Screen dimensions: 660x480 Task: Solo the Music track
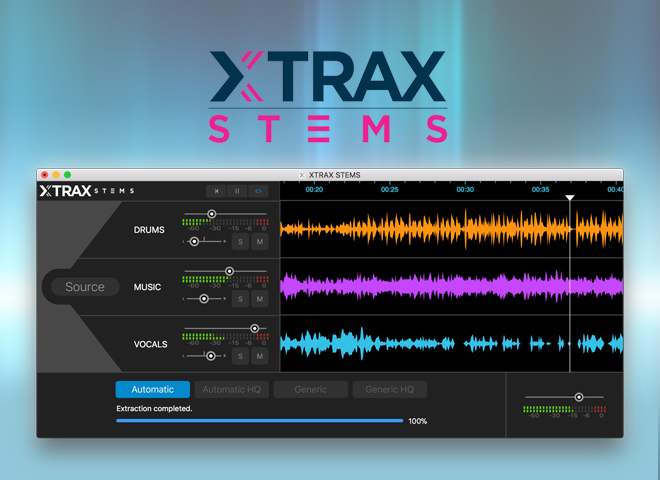[240, 298]
